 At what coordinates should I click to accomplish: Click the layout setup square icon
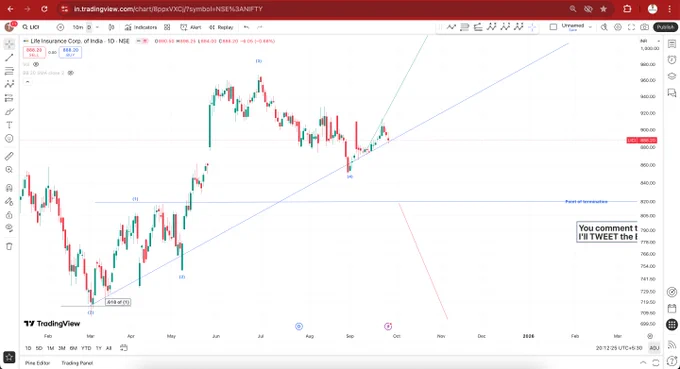pos(553,27)
